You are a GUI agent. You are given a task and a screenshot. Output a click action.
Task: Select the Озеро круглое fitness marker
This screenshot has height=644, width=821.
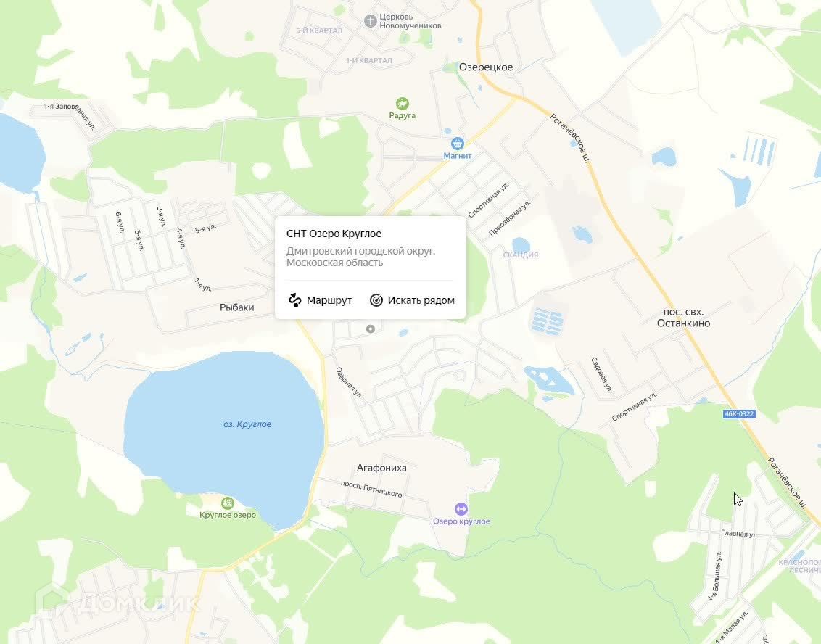point(461,509)
